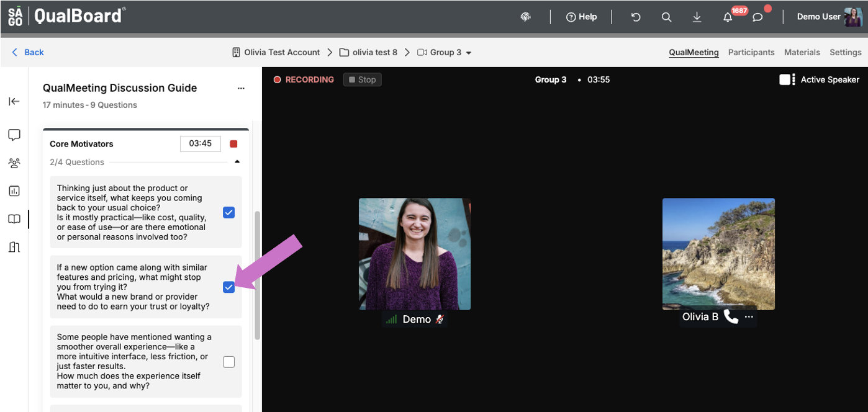Uncheck the 'new option came along' question
The image size is (868, 412).
click(x=228, y=287)
